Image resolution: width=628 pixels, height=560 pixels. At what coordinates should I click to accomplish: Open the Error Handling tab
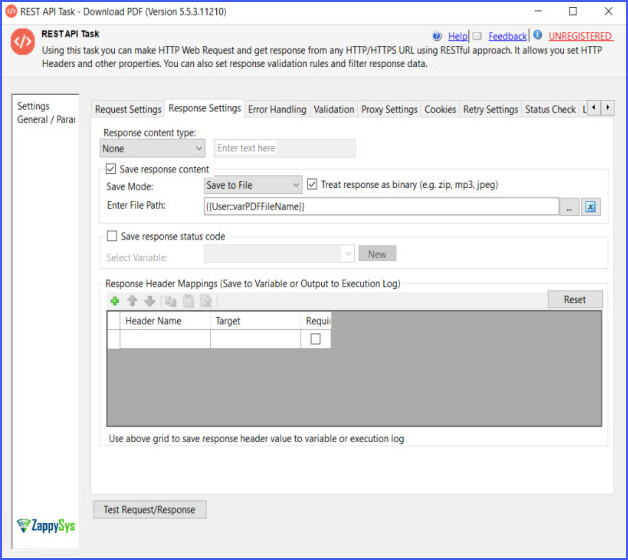(x=277, y=109)
